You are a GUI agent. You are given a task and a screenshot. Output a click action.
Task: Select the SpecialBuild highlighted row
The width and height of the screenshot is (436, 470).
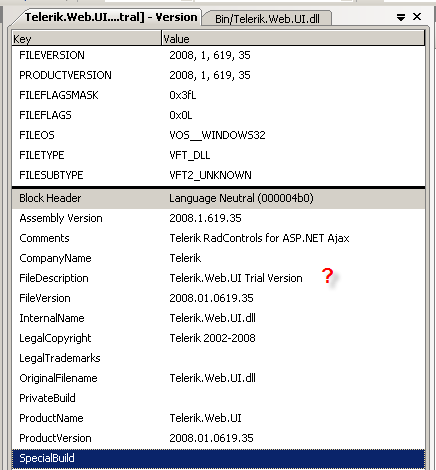(x=218, y=458)
